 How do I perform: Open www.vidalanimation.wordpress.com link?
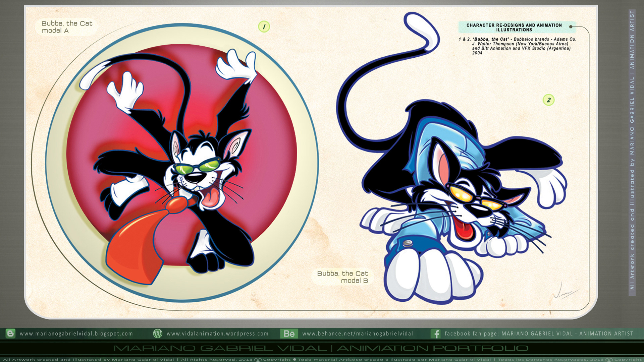217,334
